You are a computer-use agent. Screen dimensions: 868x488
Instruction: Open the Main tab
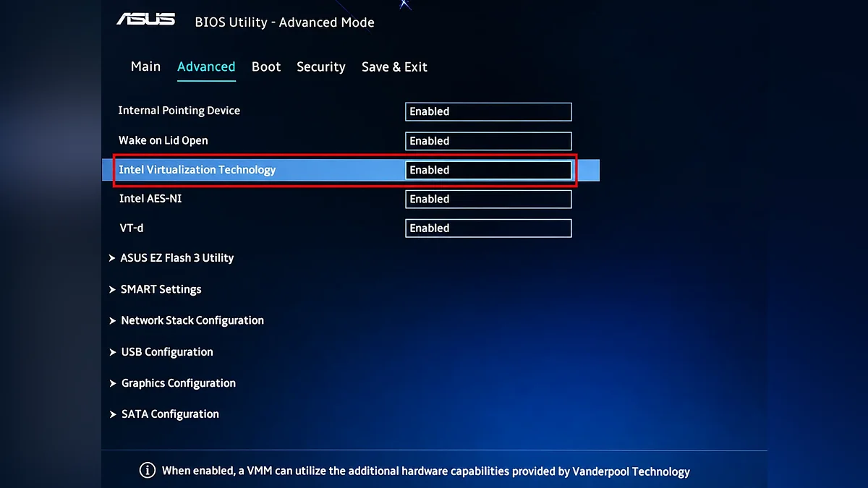(145, 67)
